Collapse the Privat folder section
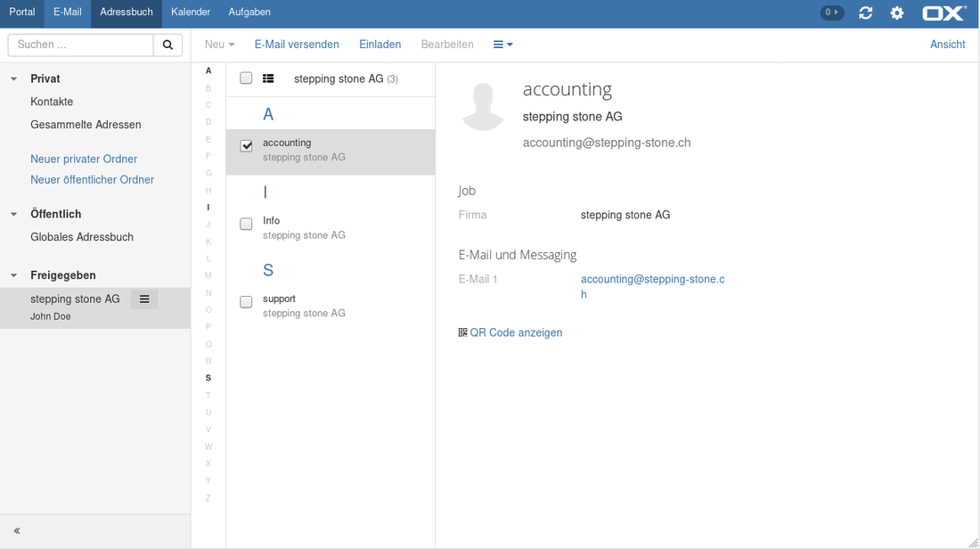This screenshot has width=980, height=549. 14,79
